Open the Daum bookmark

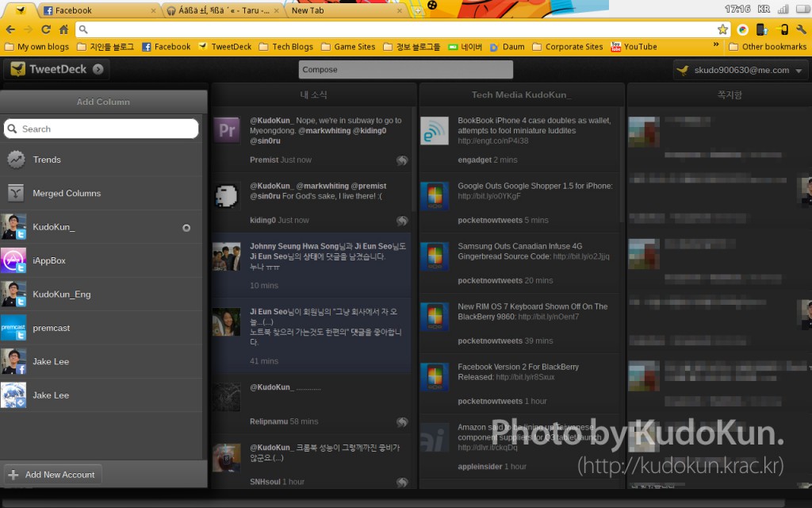(x=507, y=47)
